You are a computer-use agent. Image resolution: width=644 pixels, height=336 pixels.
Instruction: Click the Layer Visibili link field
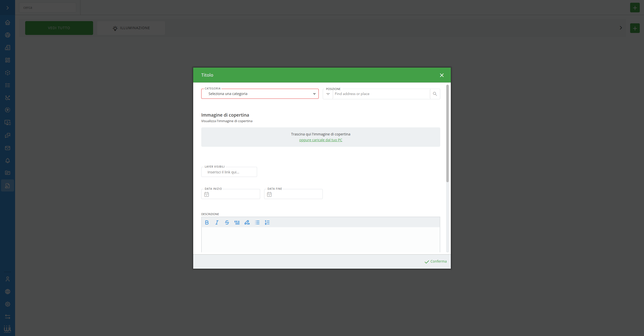coord(229,172)
